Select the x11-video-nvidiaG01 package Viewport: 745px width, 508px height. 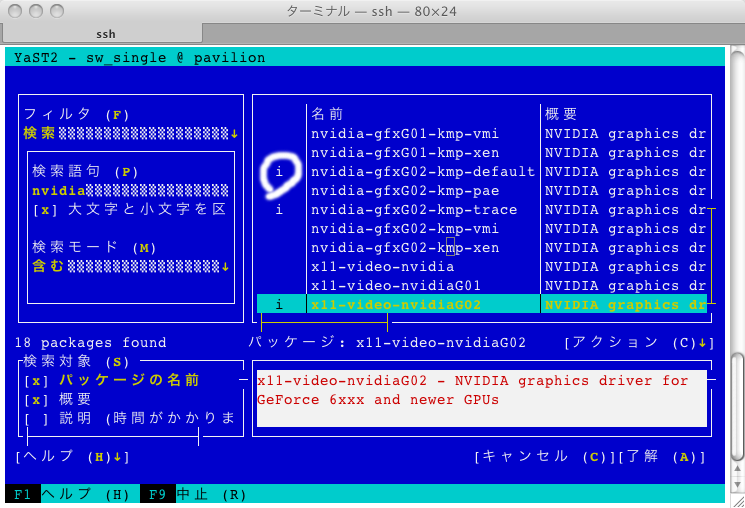click(x=396, y=286)
